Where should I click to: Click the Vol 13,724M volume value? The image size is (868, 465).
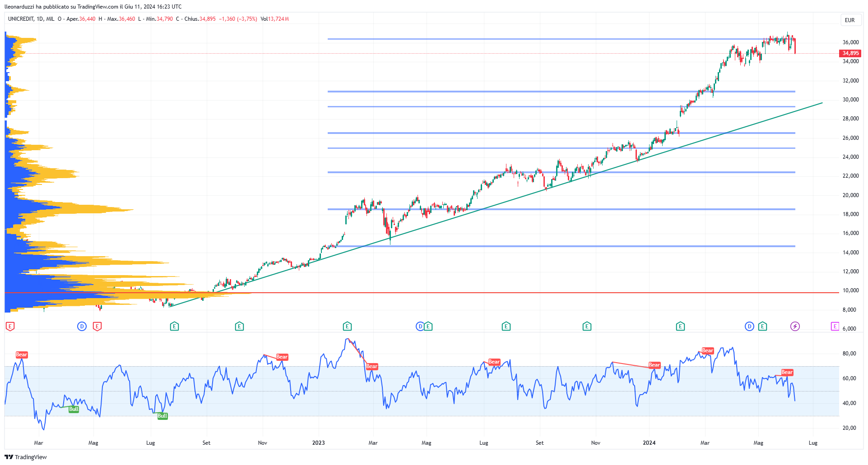[x=275, y=19]
